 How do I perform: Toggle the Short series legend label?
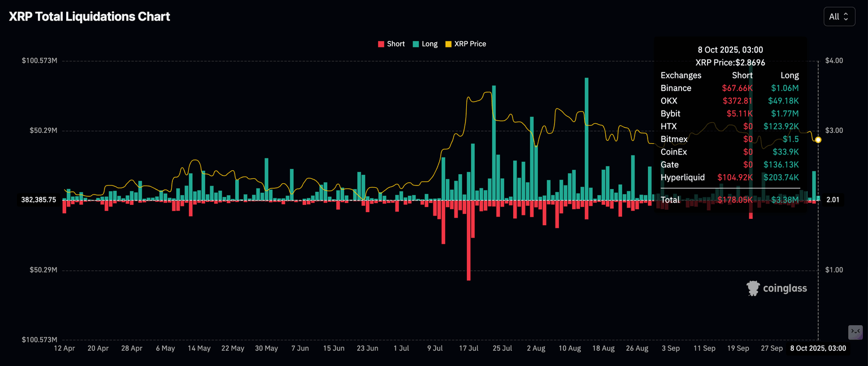pyautogui.click(x=396, y=44)
